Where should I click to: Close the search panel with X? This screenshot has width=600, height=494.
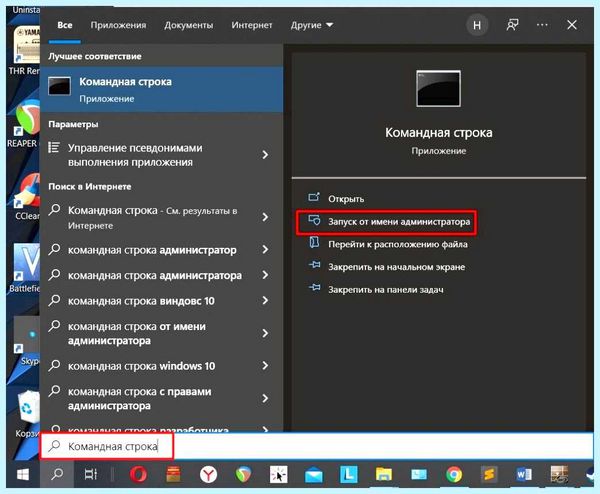(x=572, y=25)
